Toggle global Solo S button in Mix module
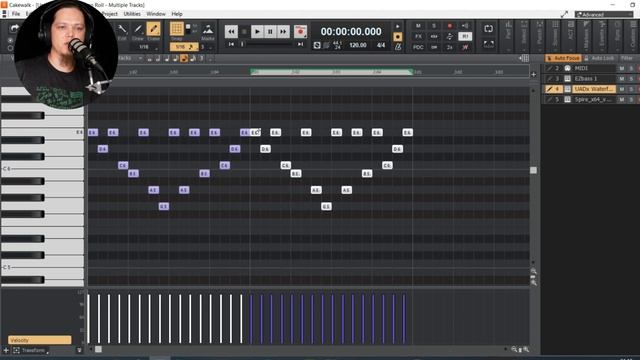The width and height of the screenshot is (640, 360). 434,26
